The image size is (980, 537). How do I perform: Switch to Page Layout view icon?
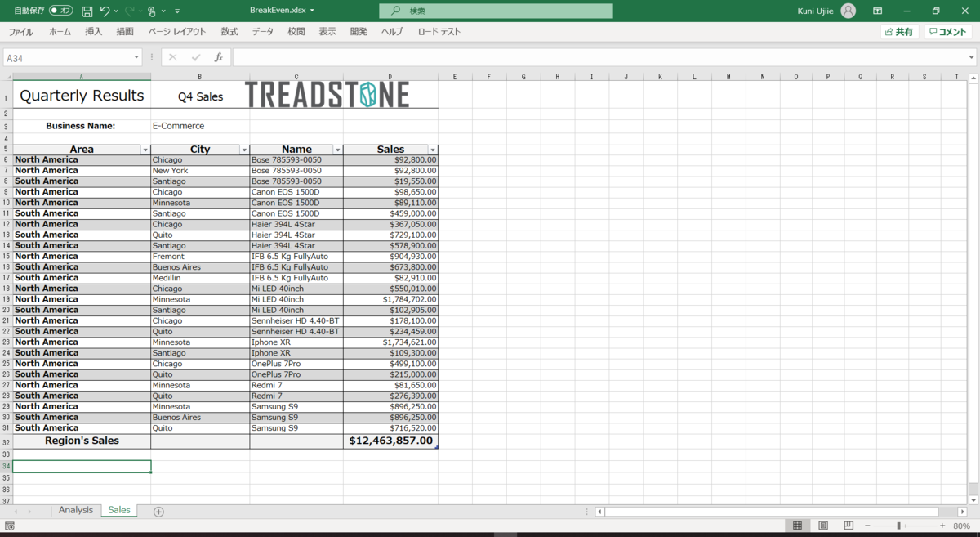823,526
